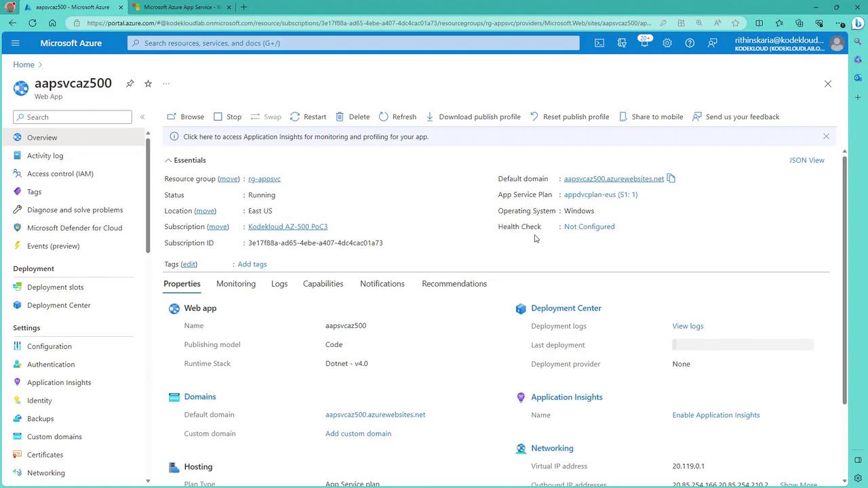Viewport: 868px width, 488px height.
Task: Click Enable Application Insights link
Action: pos(716,415)
